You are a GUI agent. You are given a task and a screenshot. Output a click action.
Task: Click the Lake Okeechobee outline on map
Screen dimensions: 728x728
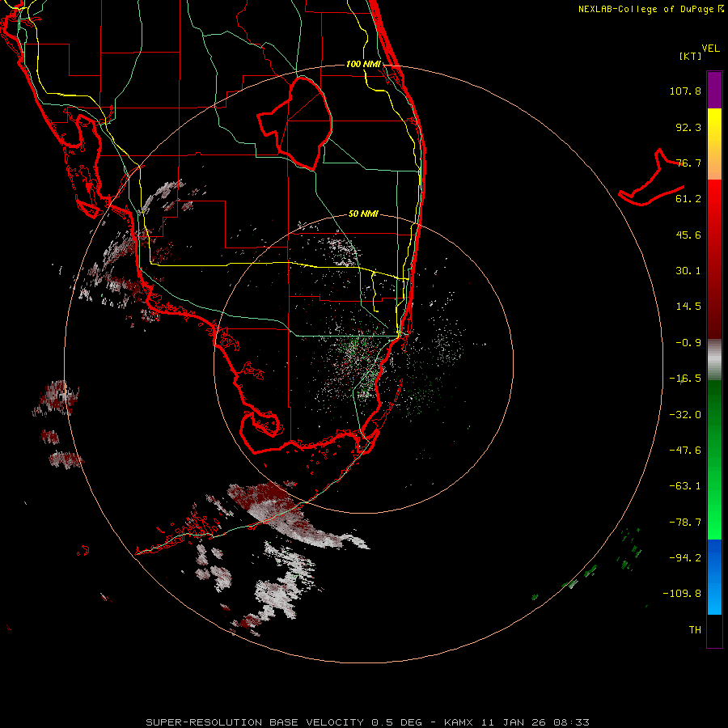[x=294, y=123]
